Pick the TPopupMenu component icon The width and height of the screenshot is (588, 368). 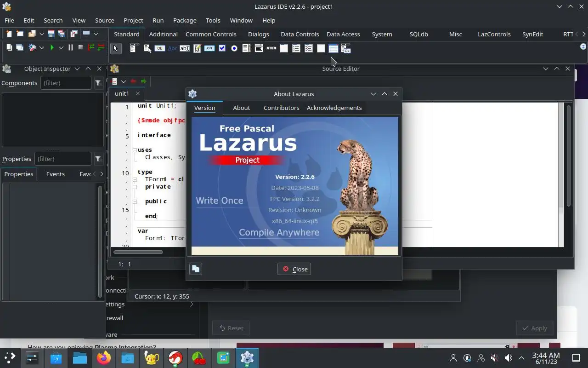[x=147, y=48]
